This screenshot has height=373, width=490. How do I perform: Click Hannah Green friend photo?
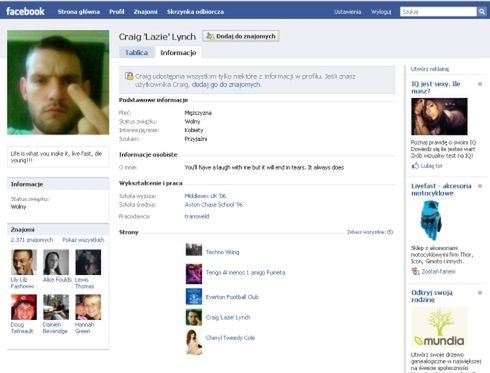tap(88, 307)
